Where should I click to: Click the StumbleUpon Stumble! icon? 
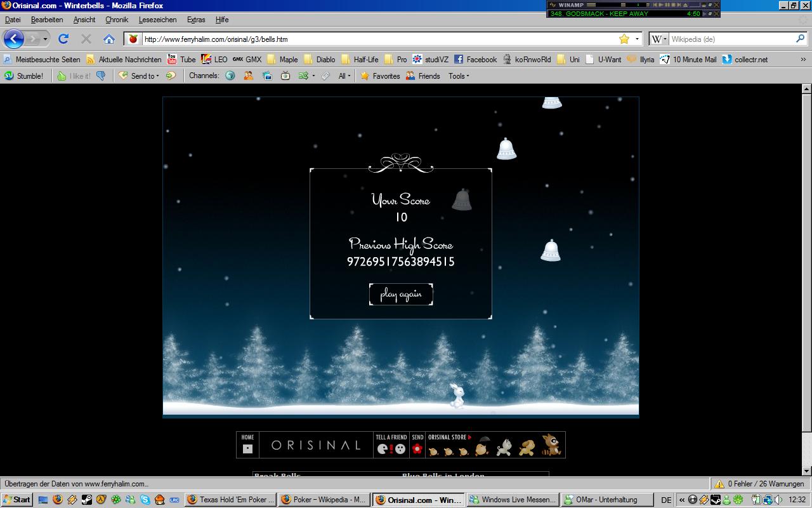[8, 76]
